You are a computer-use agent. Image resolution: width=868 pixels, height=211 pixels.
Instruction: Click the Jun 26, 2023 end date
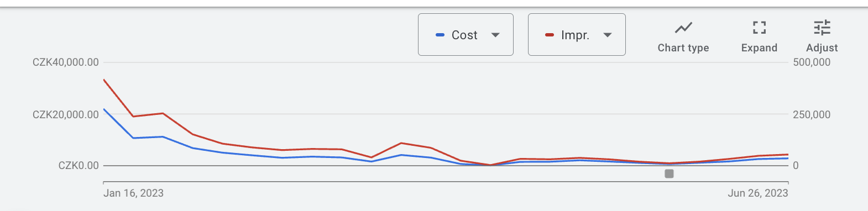(758, 193)
